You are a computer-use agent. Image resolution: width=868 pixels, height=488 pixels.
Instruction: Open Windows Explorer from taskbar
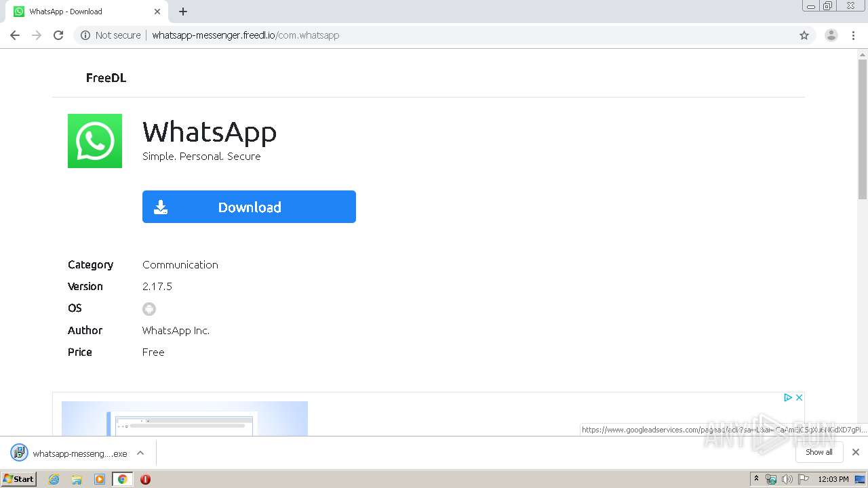pyautogui.click(x=77, y=479)
